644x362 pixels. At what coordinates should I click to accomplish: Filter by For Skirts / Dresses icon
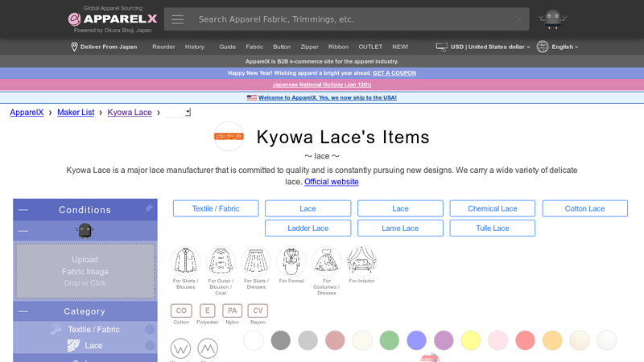pyautogui.click(x=256, y=261)
